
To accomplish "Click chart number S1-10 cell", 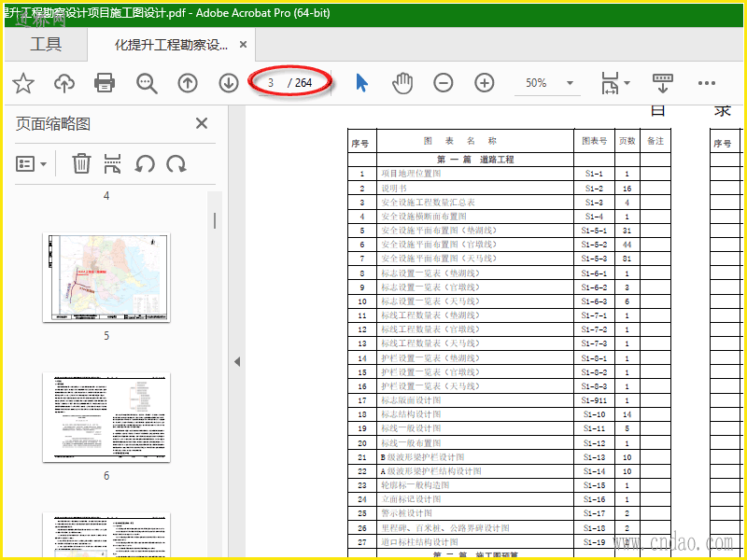I will [x=594, y=414].
